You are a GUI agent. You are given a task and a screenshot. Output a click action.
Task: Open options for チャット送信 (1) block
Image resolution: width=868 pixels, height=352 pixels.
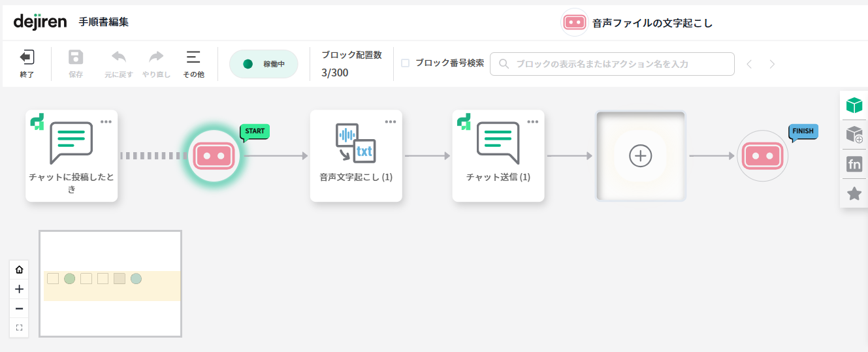(533, 121)
